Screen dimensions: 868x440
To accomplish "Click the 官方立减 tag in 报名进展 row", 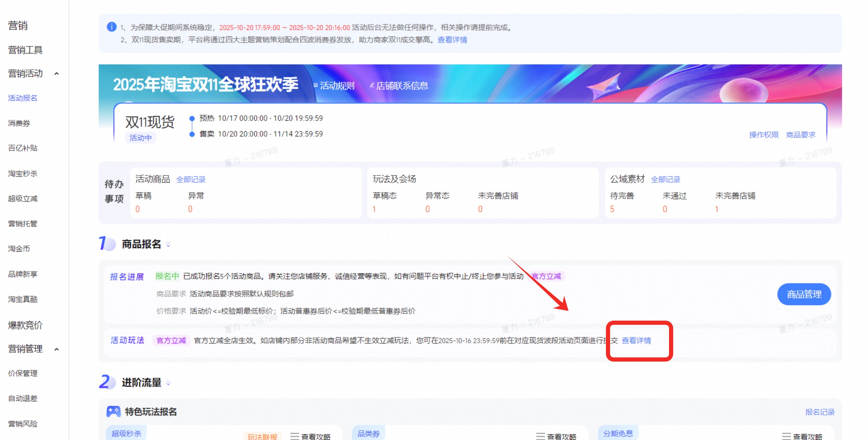I will tap(546, 276).
